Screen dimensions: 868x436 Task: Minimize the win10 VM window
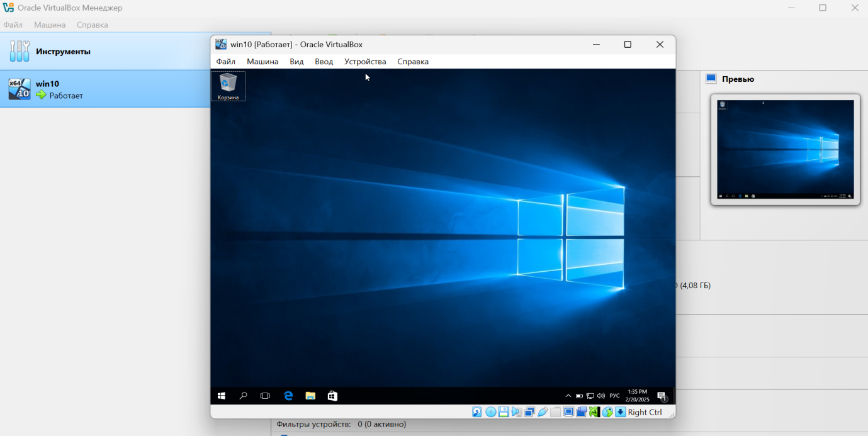point(596,44)
